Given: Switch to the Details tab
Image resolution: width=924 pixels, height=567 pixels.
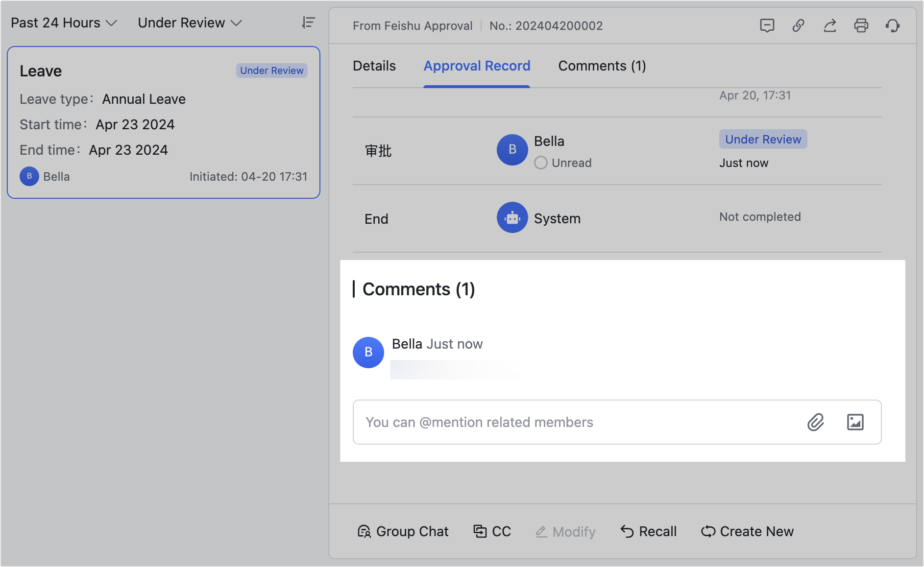Looking at the screenshot, I should point(374,66).
